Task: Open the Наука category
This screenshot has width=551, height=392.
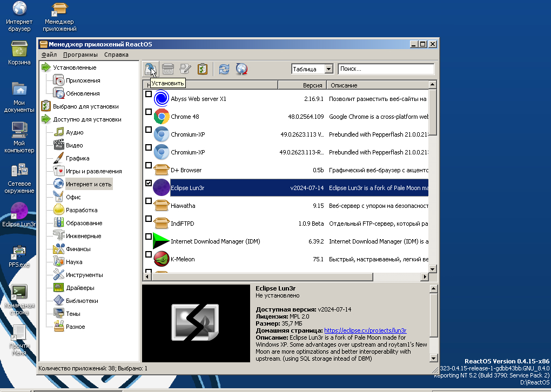Action: (74, 262)
